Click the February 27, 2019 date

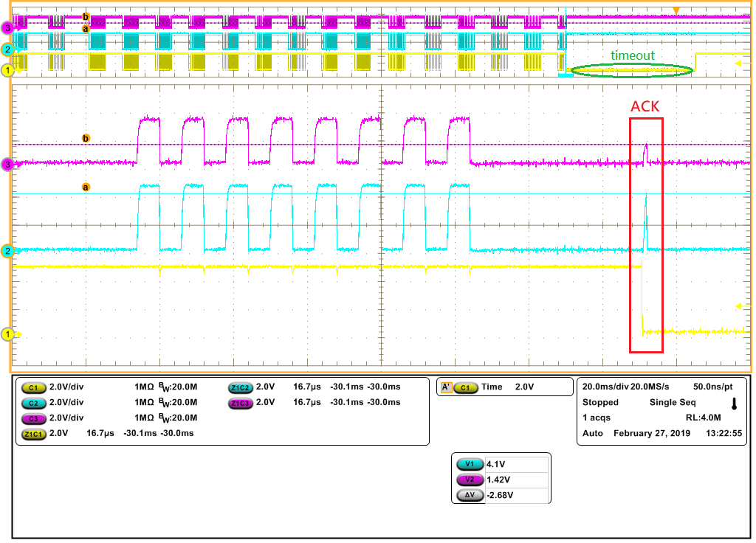click(652, 433)
